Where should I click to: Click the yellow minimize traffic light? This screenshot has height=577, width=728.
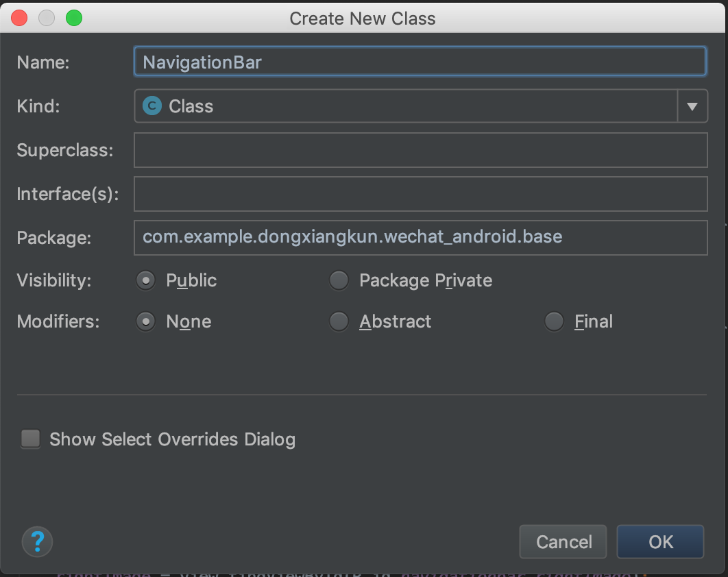point(46,18)
